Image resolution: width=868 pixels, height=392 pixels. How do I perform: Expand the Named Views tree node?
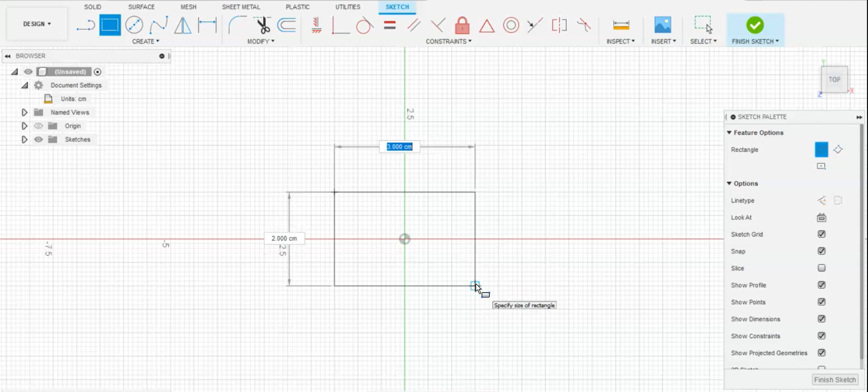click(25, 112)
